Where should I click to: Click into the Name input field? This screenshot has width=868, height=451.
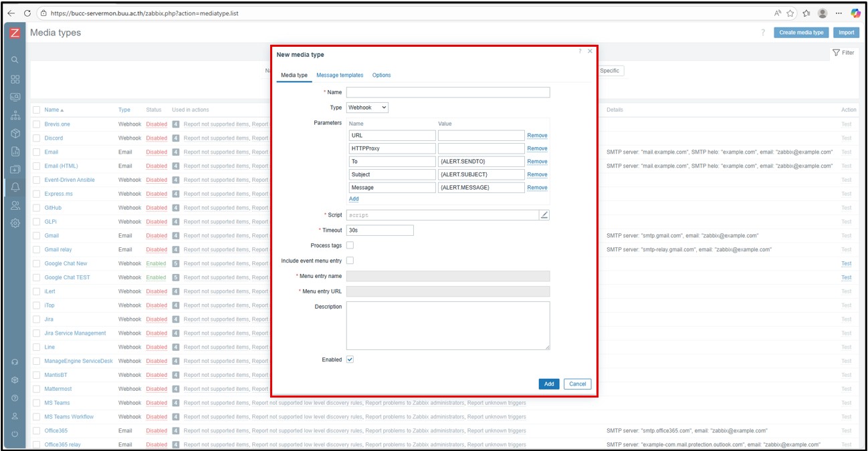coord(447,92)
